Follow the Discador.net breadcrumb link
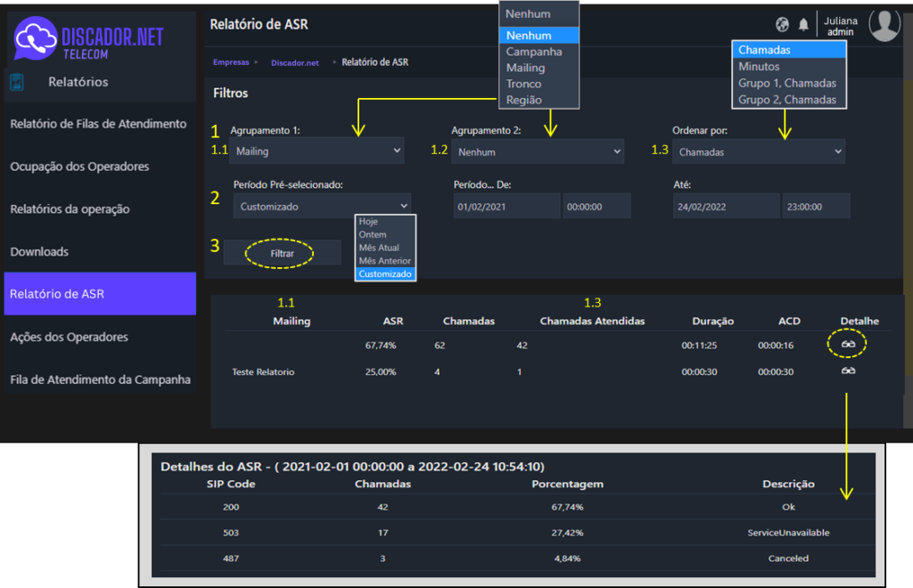This screenshot has height=588, width=913. point(294,63)
